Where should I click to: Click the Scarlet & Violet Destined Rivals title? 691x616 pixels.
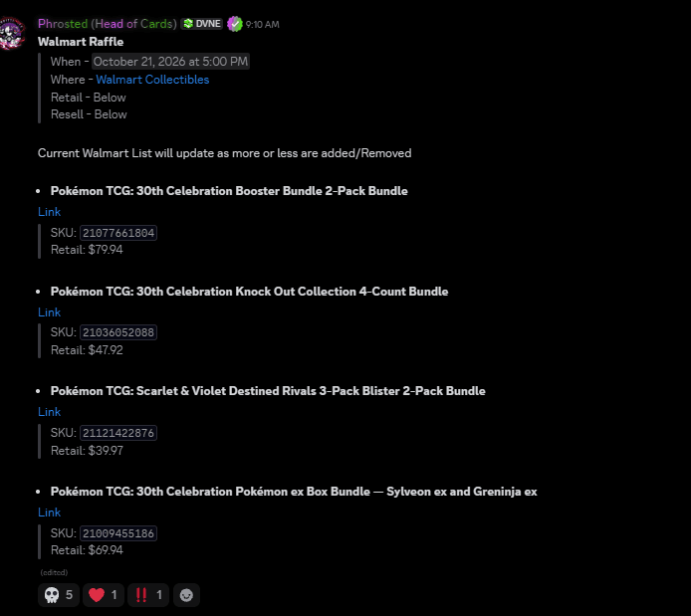click(268, 391)
